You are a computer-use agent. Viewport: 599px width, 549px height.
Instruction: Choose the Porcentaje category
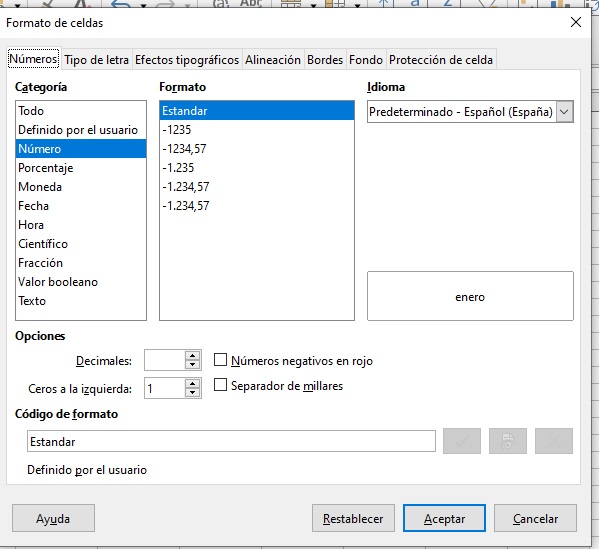point(81,168)
